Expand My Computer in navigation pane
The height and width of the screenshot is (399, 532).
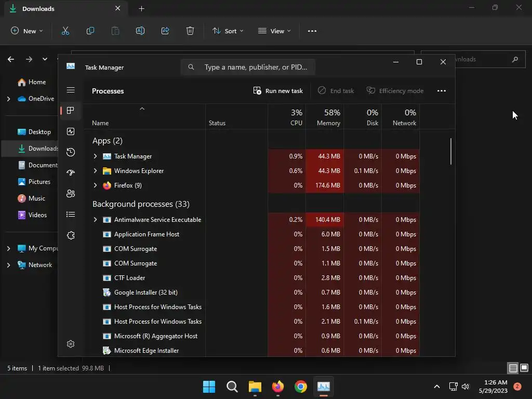8,248
